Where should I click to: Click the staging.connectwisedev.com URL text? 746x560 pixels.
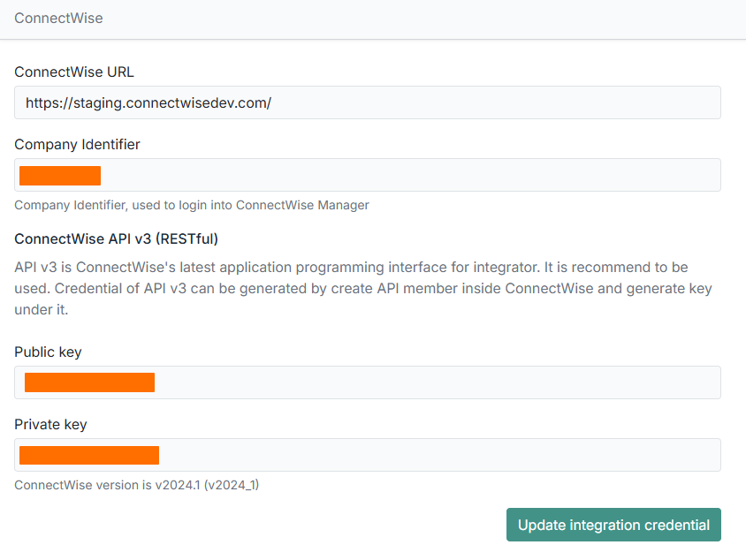click(148, 102)
